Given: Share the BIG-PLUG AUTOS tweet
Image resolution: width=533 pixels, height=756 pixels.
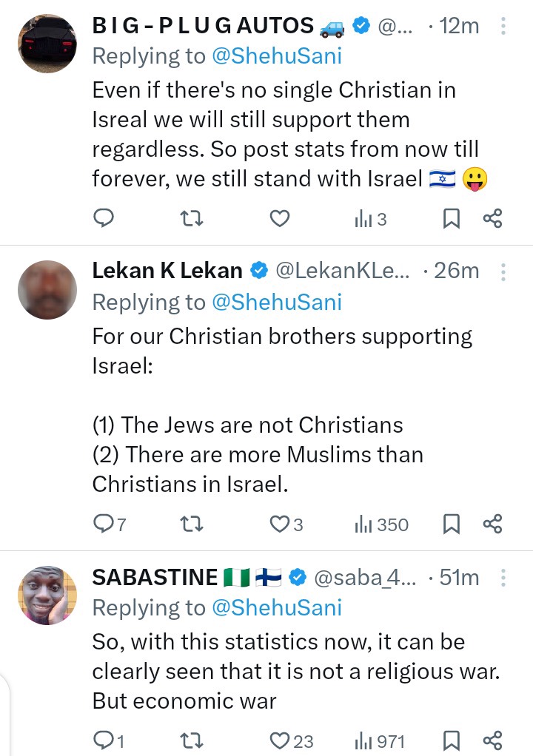Looking at the screenshot, I should click(493, 218).
